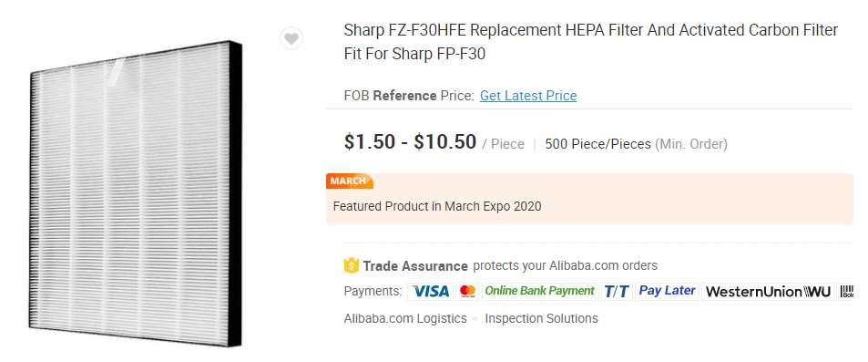
Task: Click the $1.50 - $10.50 price text
Action: pyautogui.click(x=410, y=142)
